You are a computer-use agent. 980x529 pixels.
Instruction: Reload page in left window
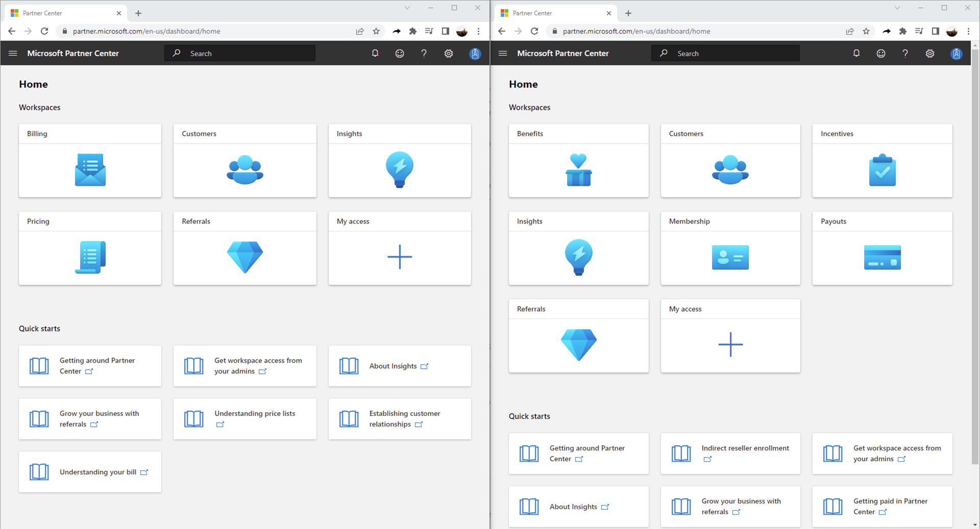click(x=44, y=31)
